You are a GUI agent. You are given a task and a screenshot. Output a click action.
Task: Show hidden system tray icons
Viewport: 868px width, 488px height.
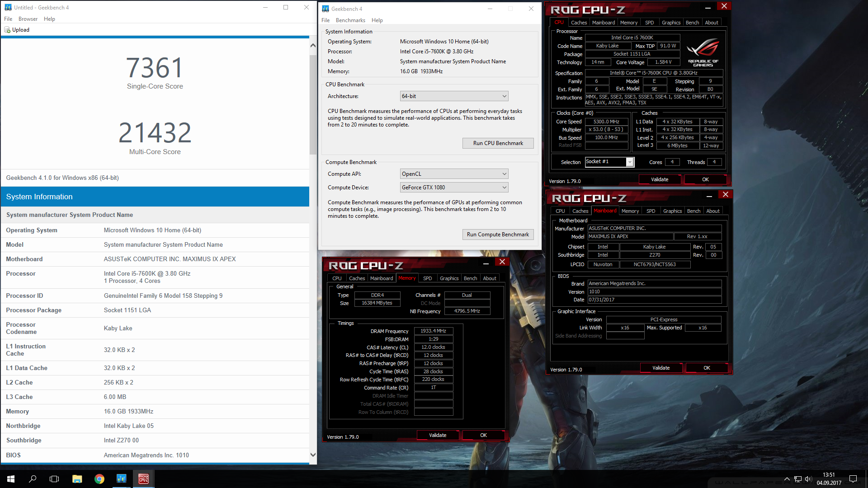coord(787,479)
